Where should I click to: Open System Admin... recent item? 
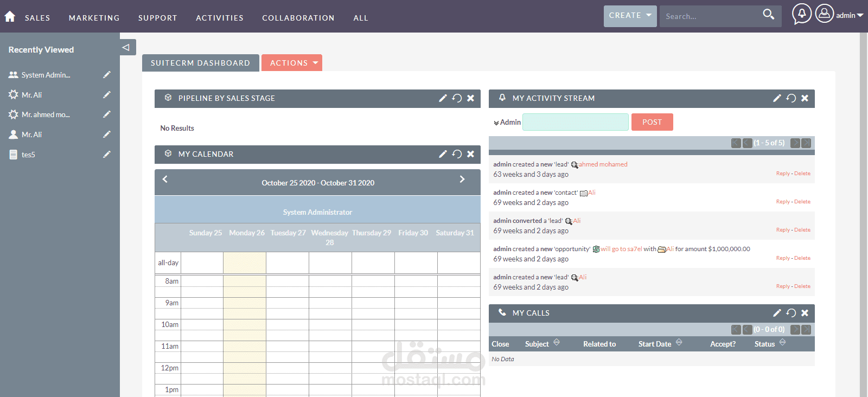(46, 75)
